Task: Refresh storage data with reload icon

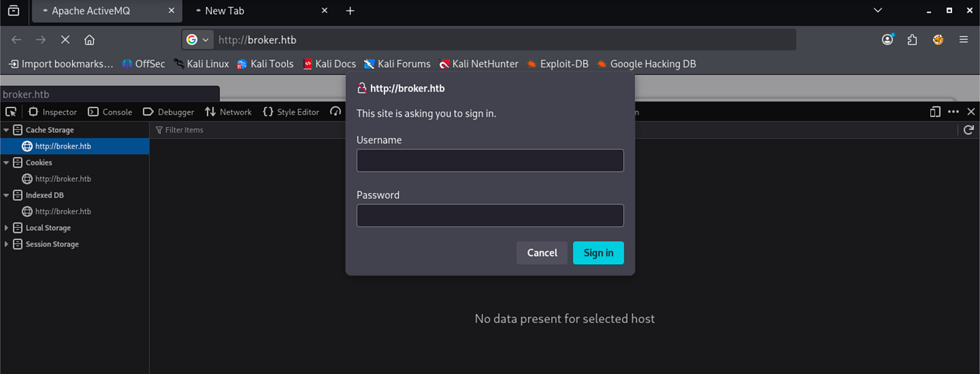Action: [x=969, y=130]
